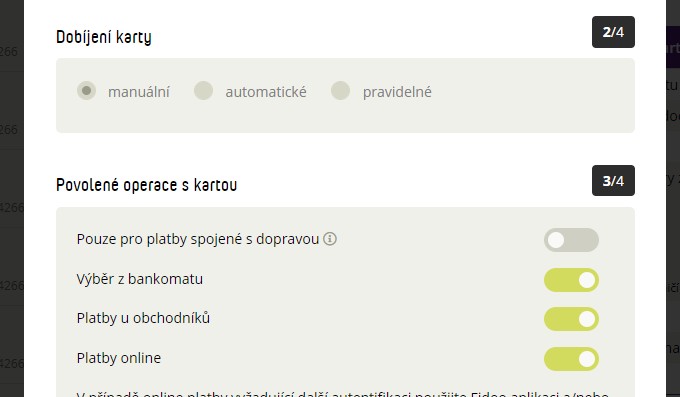Screen dimensions: 680x397
Task: Click the info icon next to transport payments
Action: pos(330,239)
